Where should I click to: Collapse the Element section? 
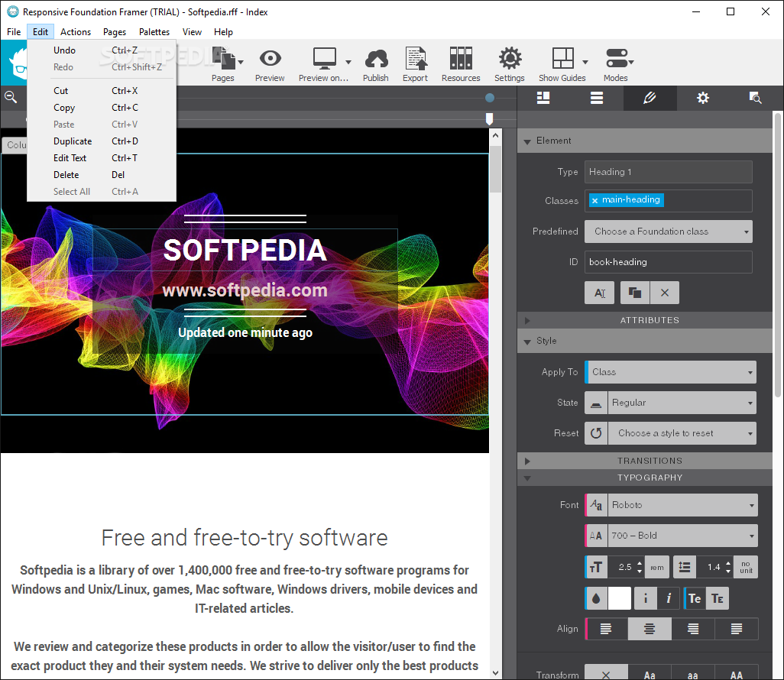pyautogui.click(x=527, y=141)
